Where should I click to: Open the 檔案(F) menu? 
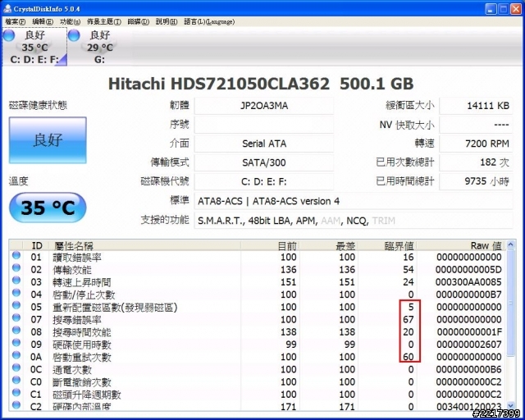pyautogui.click(x=15, y=22)
